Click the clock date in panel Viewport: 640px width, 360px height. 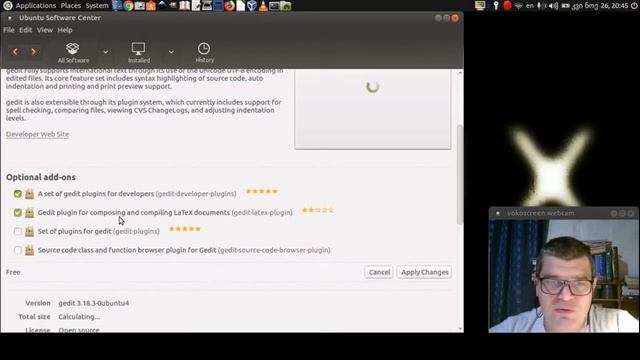click(x=600, y=6)
